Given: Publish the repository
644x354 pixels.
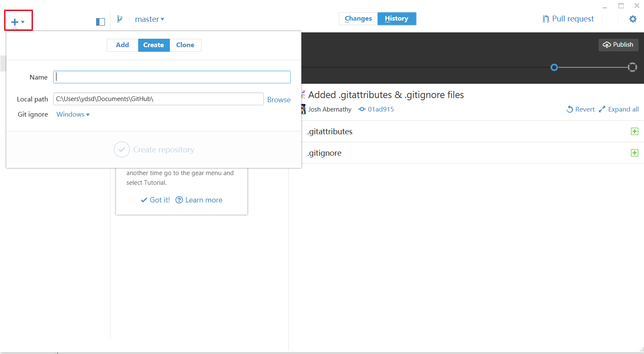Looking at the screenshot, I should tap(618, 45).
